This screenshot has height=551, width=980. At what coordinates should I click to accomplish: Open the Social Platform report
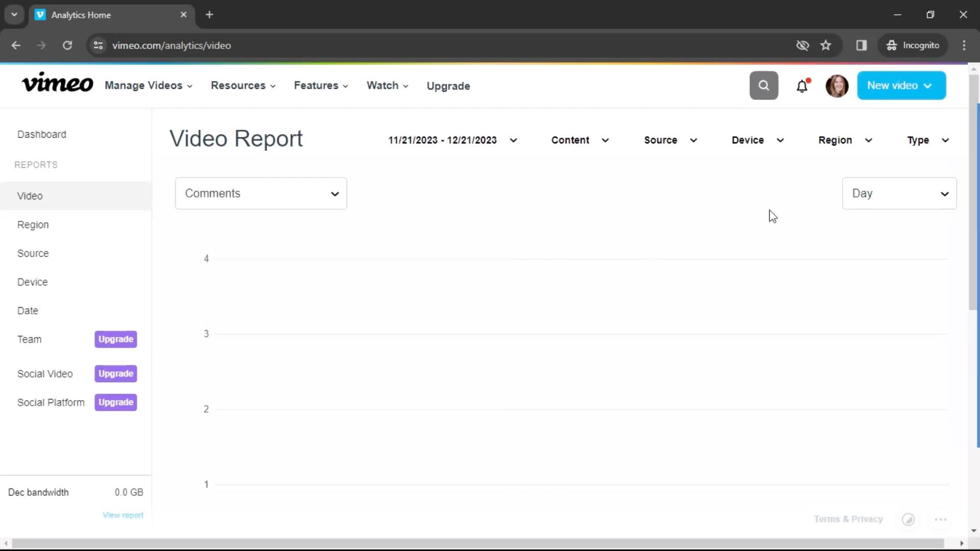[x=51, y=403]
